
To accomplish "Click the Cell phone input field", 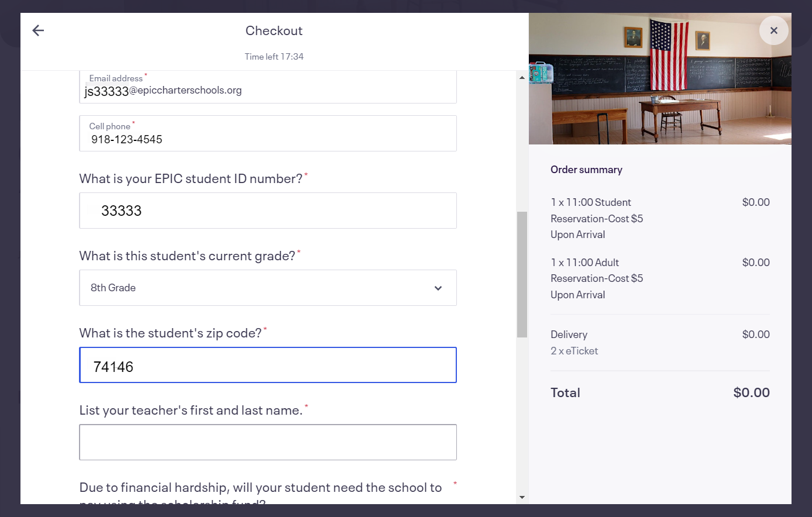I will click(268, 133).
